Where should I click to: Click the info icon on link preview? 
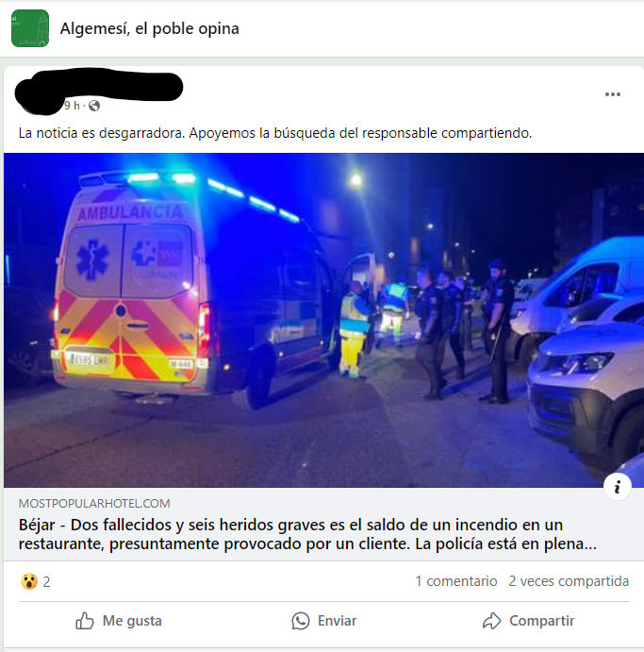coord(618,487)
